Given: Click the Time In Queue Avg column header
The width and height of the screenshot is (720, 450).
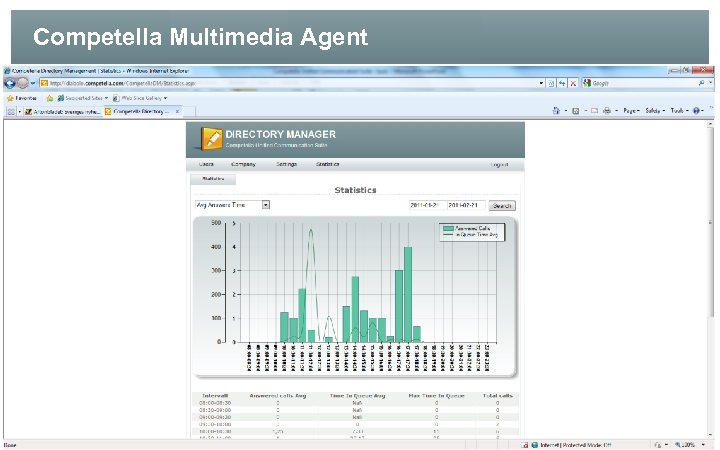Looking at the screenshot, I should coord(357,395).
